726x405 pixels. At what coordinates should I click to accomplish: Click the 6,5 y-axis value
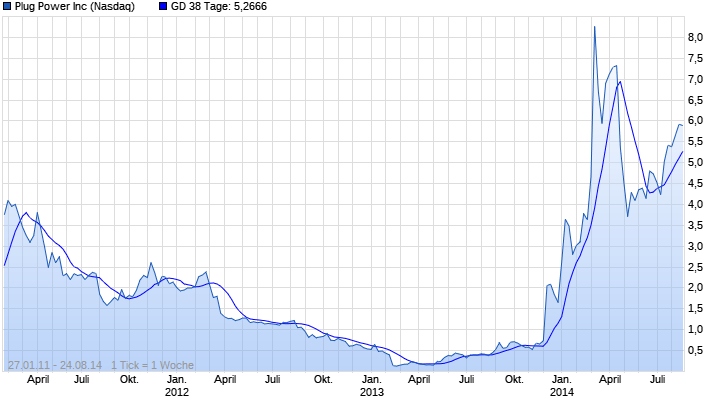pos(695,100)
